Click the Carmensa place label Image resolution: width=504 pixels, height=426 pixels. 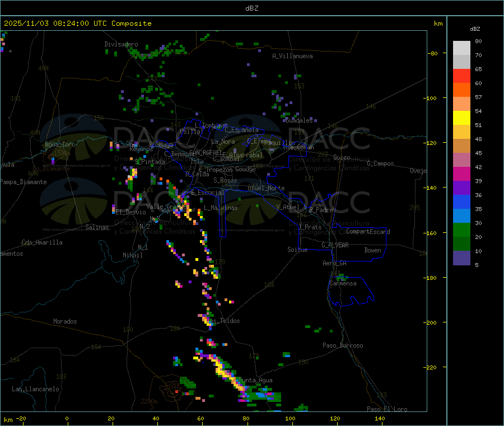tap(343, 283)
